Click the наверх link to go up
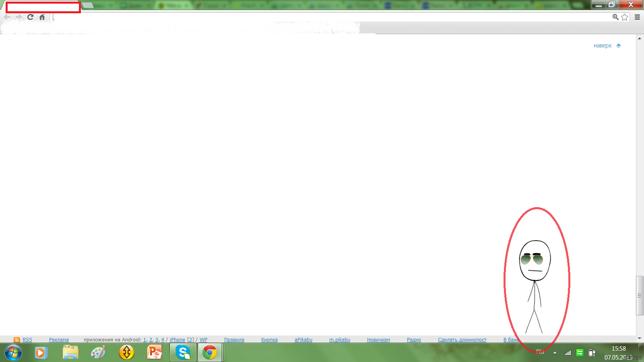The width and height of the screenshot is (644, 362). tap(603, 45)
